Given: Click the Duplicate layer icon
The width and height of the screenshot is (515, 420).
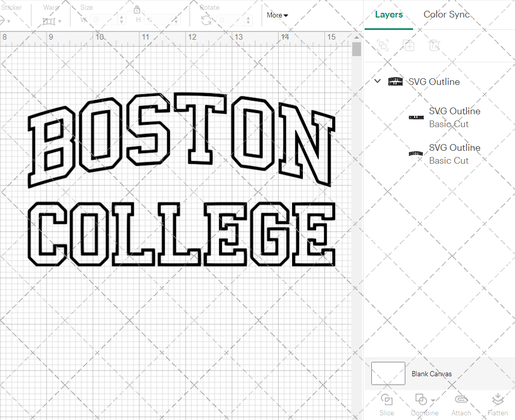Looking at the screenshot, I should tap(409, 45).
